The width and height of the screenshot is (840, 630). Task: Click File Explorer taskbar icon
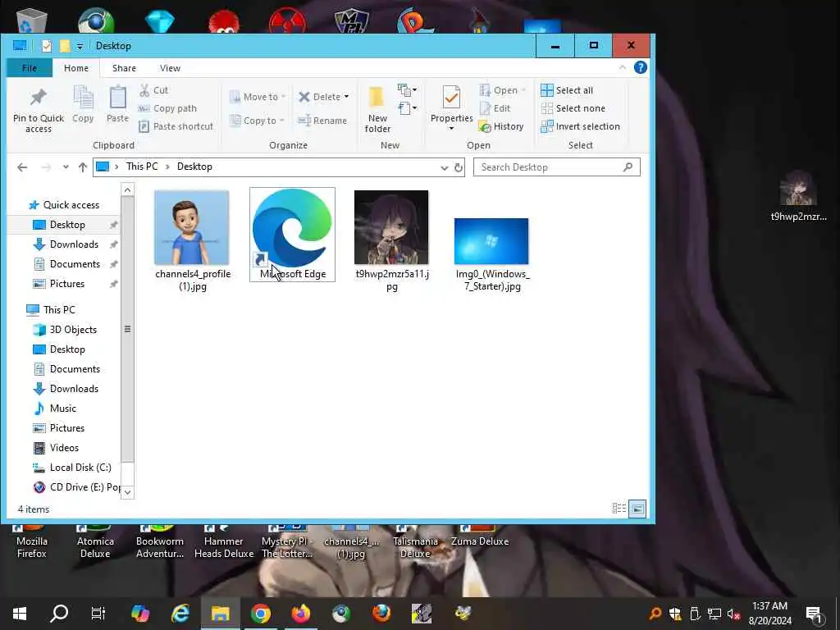click(220, 614)
